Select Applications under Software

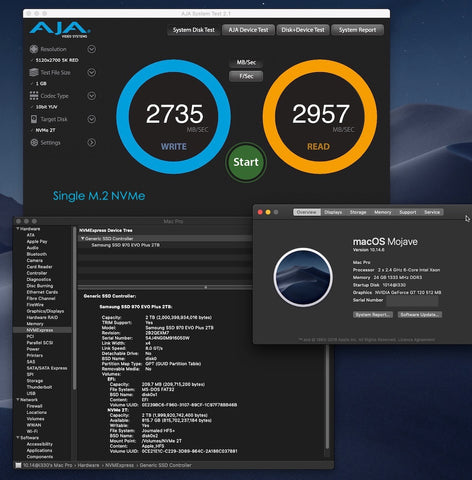[39, 450]
